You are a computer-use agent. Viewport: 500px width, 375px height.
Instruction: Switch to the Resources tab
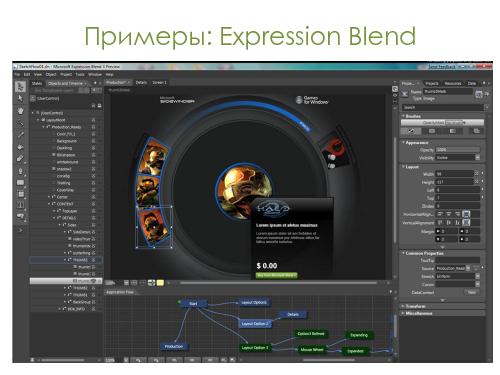pyautogui.click(x=453, y=83)
